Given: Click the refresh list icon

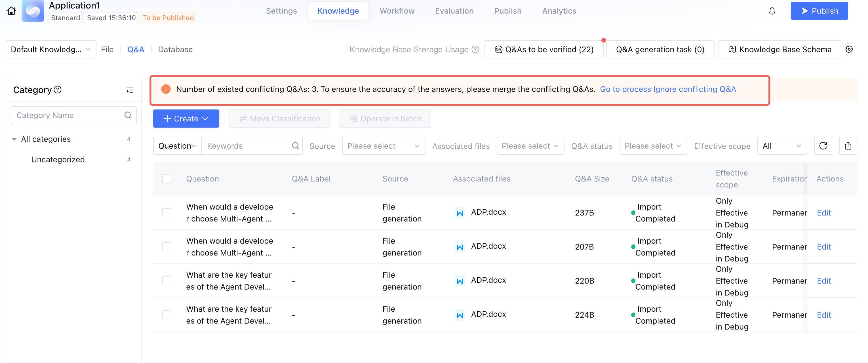Looking at the screenshot, I should [823, 146].
